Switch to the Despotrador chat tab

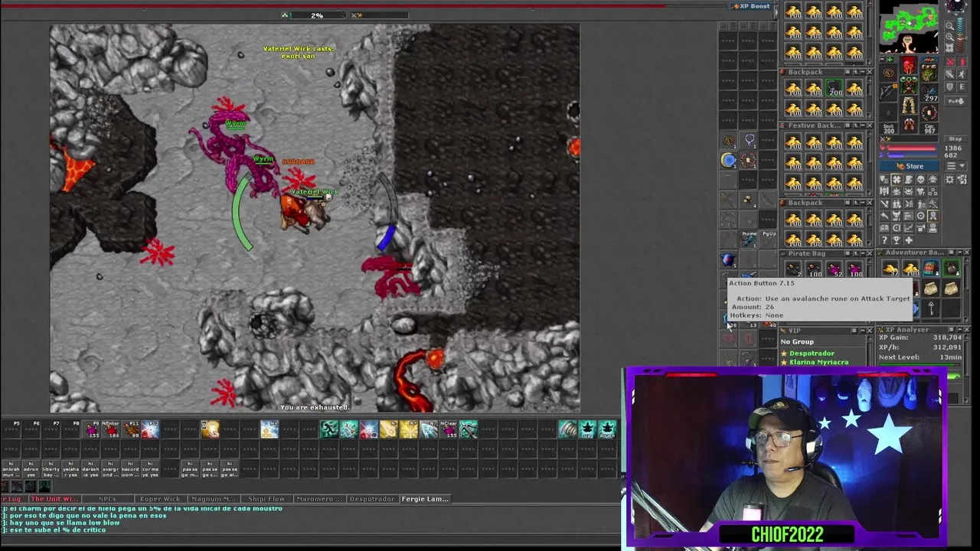[371, 499]
